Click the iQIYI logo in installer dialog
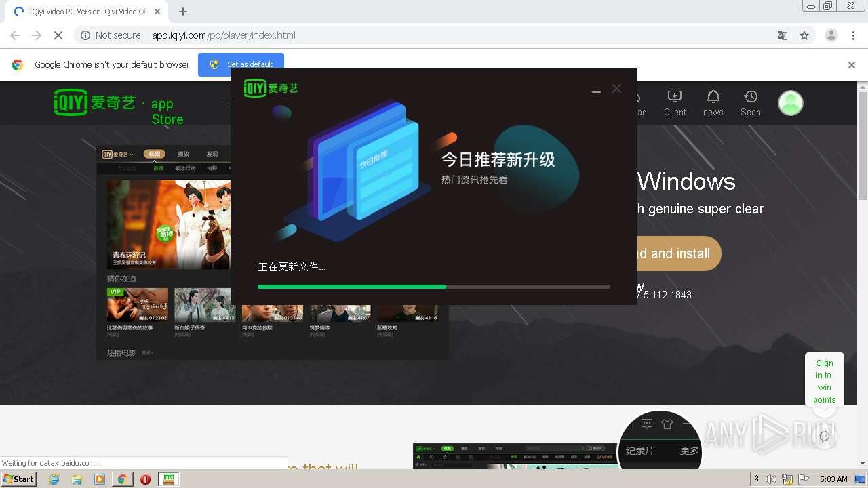The width and height of the screenshot is (868, 488). 271,88
